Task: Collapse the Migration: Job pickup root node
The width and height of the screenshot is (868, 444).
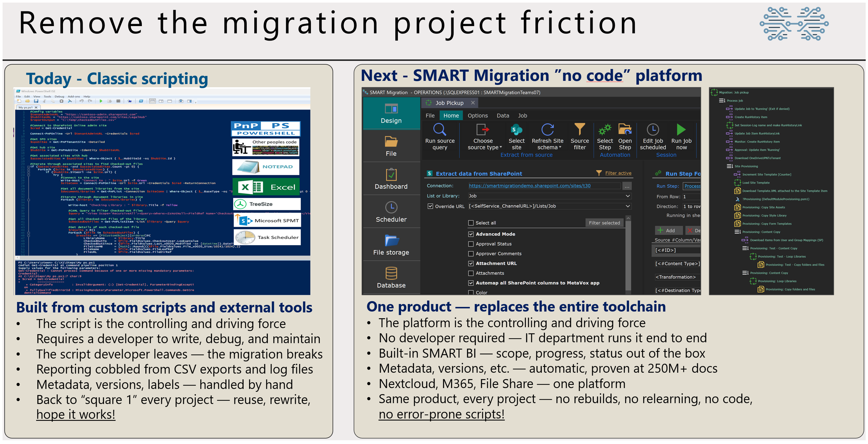Action: [714, 92]
